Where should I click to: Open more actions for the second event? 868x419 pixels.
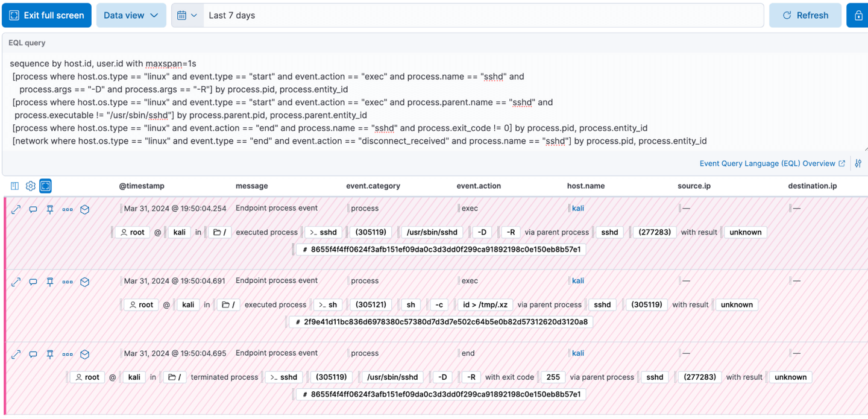[x=68, y=282]
